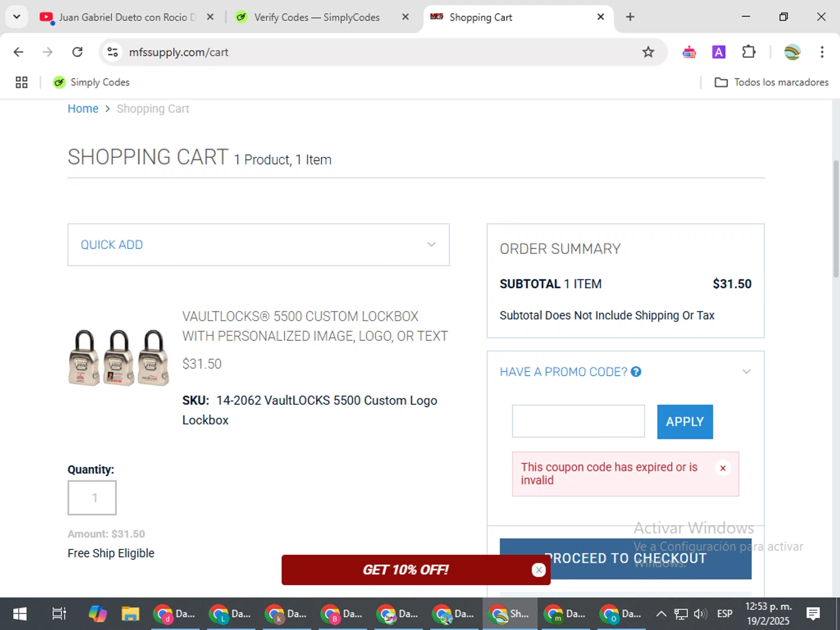Switch ESP keyboard language indicator
This screenshot has height=630, width=840.
(x=725, y=614)
